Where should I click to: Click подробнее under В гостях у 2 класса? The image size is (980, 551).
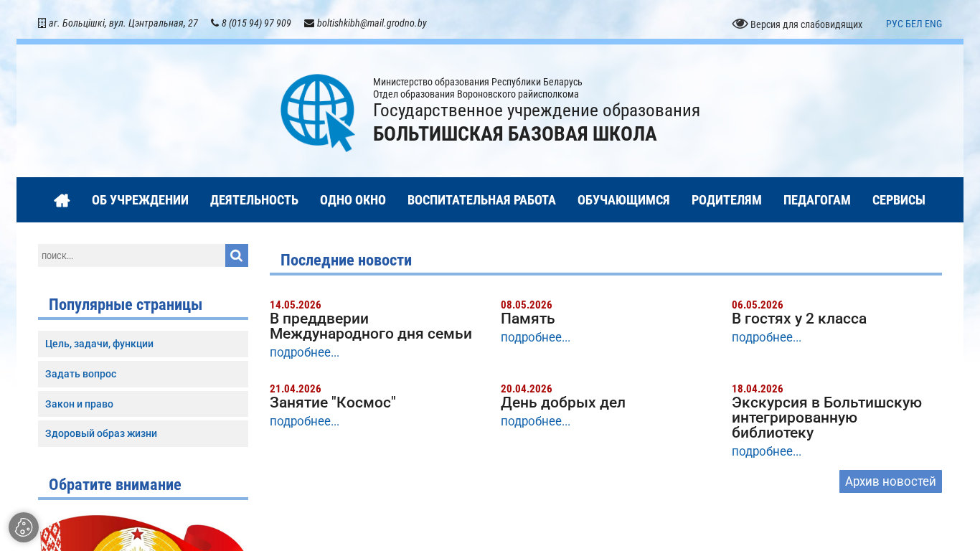point(766,337)
